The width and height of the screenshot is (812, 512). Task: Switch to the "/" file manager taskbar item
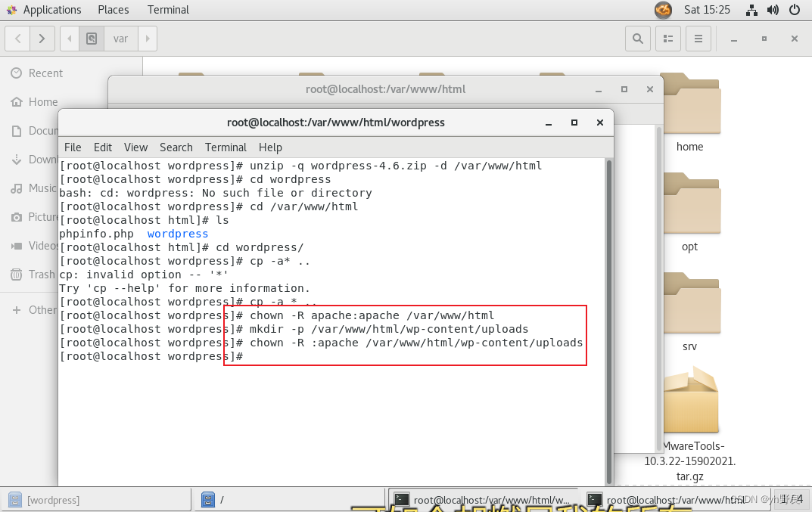(290, 500)
